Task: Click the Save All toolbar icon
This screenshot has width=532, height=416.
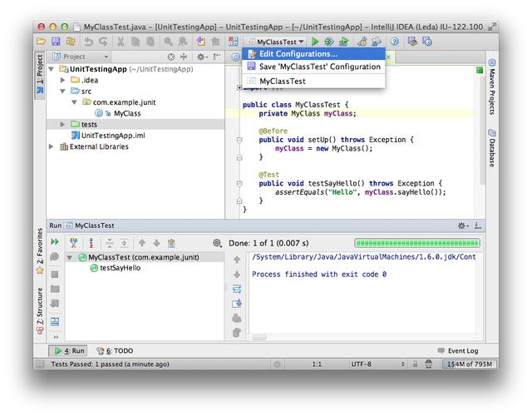Action: coord(56,42)
